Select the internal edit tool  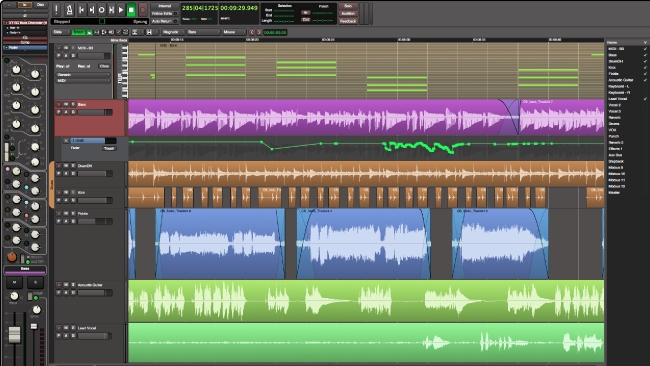point(126,32)
